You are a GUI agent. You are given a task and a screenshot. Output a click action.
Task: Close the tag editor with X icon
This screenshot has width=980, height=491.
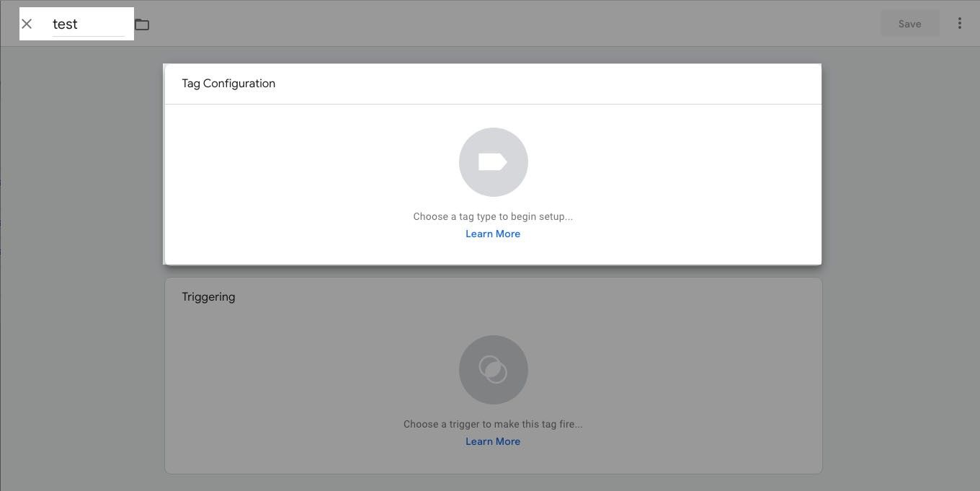point(27,24)
